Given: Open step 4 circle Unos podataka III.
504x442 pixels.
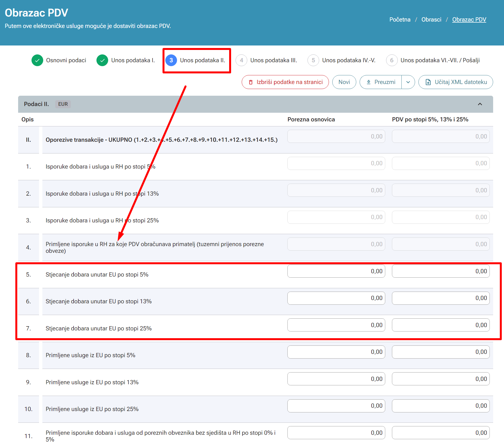Looking at the screenshot, I should 241,60.
